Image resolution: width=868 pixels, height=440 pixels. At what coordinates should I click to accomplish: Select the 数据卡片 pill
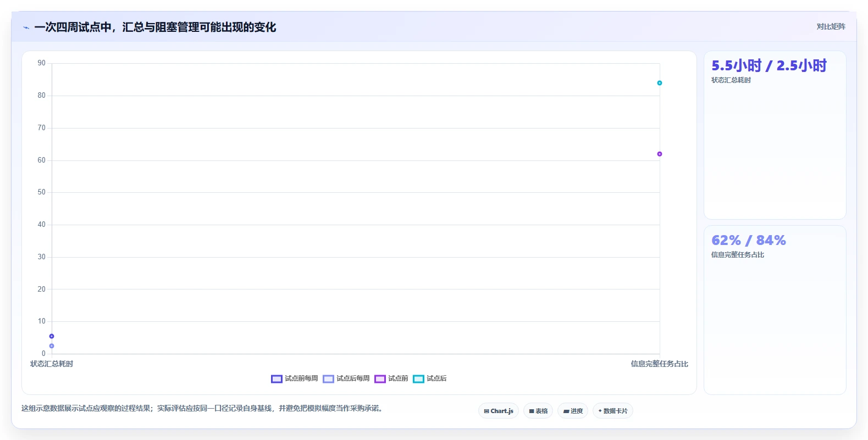click(x=613, y=411)
